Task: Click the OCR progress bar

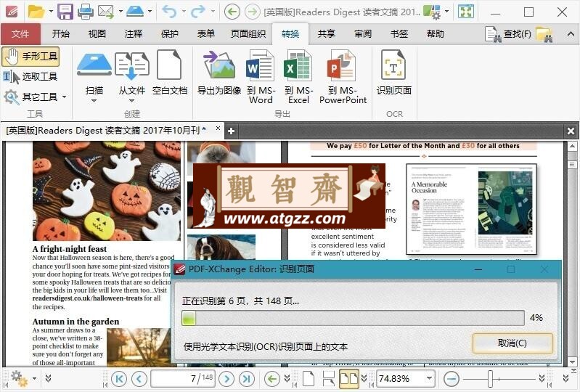Action: [x=353, y=318]
